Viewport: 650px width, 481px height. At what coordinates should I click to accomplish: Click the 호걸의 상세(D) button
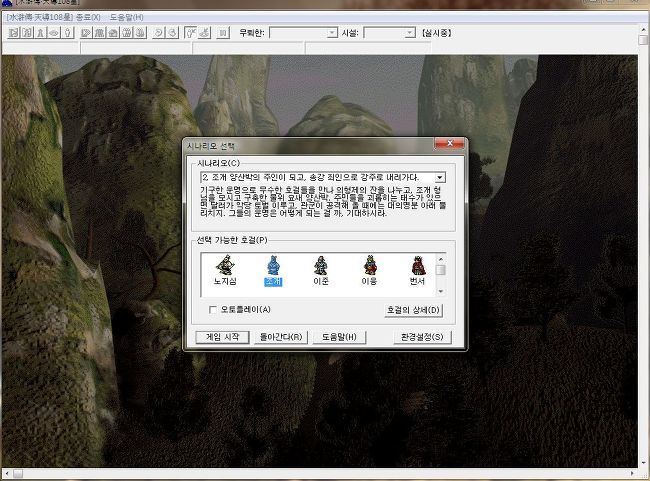[x=413, y=310]
